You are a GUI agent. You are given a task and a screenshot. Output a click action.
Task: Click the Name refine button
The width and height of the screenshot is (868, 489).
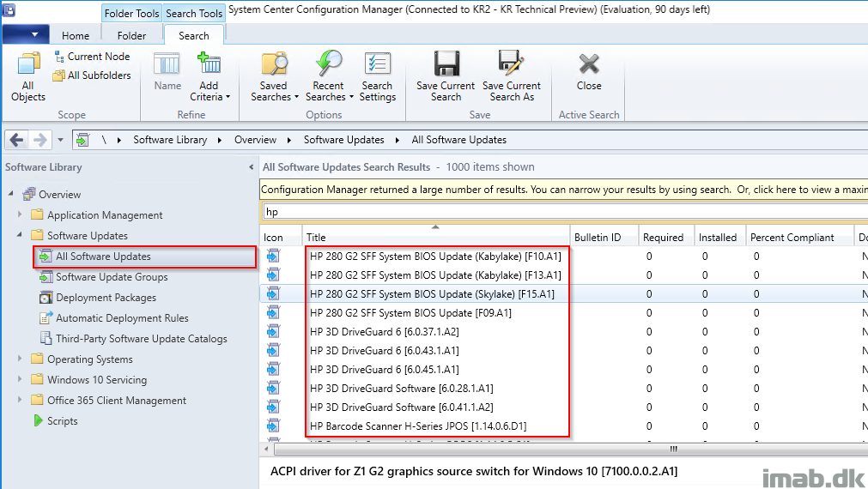coord(167,71)
